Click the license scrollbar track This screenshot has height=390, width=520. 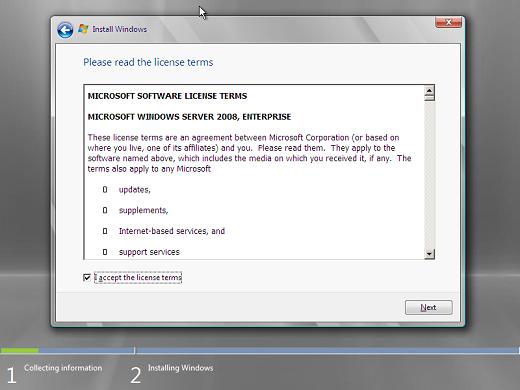[x=429, y=175]
